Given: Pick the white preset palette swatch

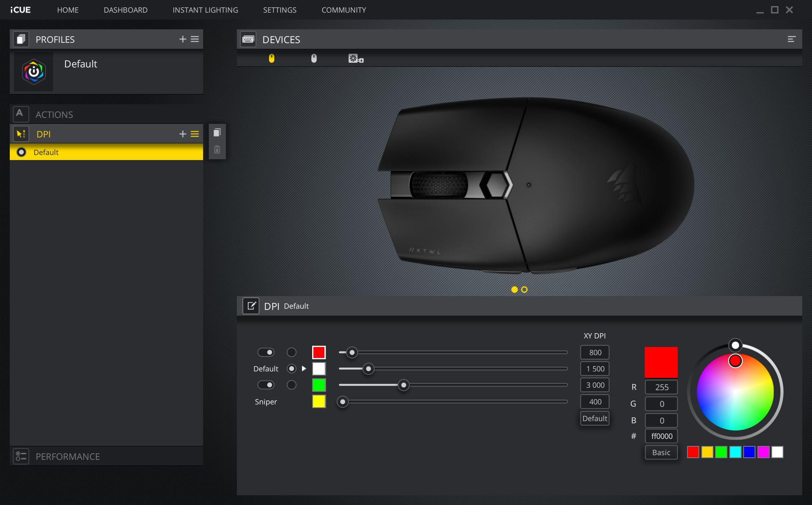Looking at the screenshot, I should (x=777, y=452).
